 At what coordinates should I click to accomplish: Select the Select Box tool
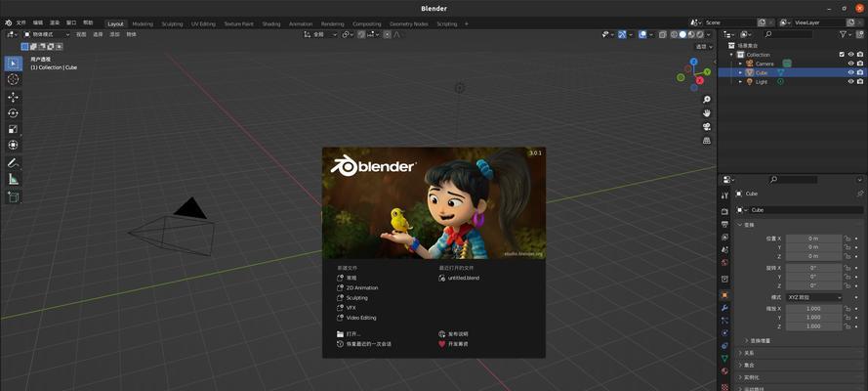(x=14, y=64)
